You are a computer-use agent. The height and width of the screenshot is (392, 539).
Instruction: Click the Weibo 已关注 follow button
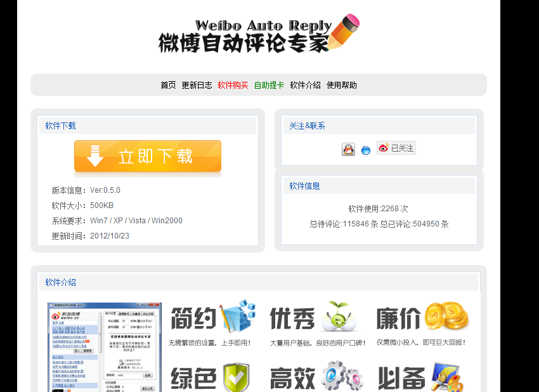(396, 148)
